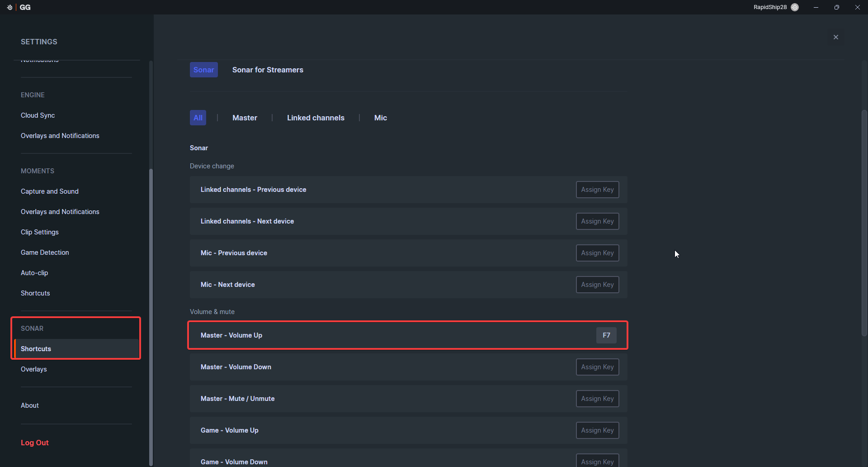
Task: Assign key for Master Volume Down
Action: coord(597,367)
